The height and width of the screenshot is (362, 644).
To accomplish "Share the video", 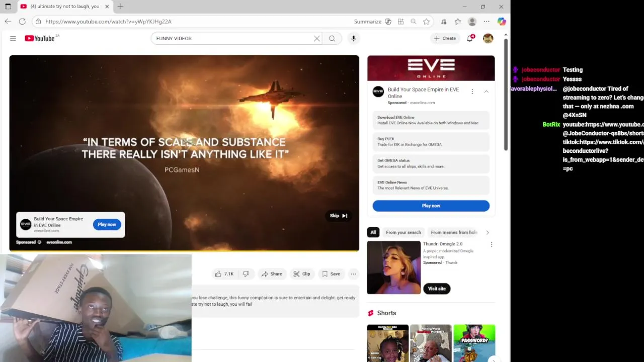I will (x=272, y=274).
